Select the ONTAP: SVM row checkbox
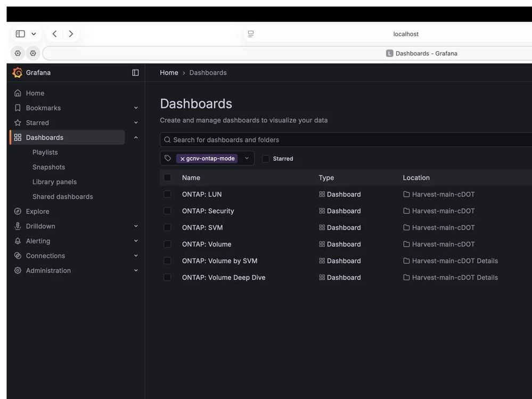 coord(167,227)
